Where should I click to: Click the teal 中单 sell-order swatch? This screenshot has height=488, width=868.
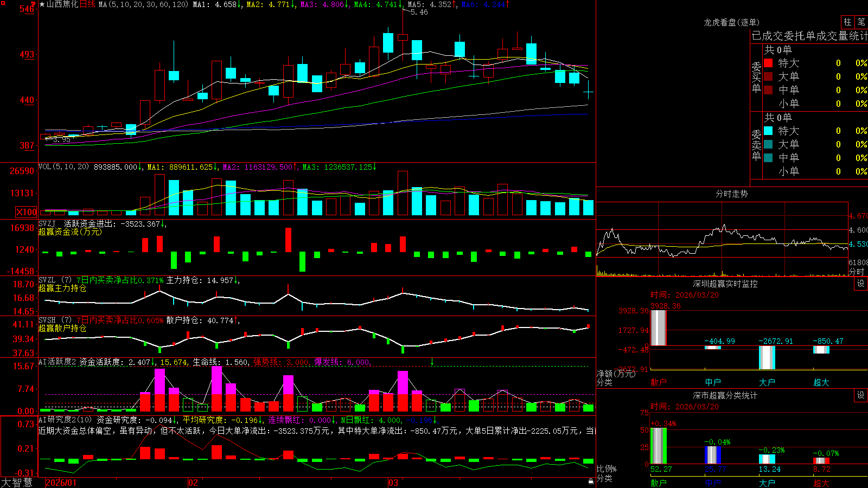tap(768, 158)
